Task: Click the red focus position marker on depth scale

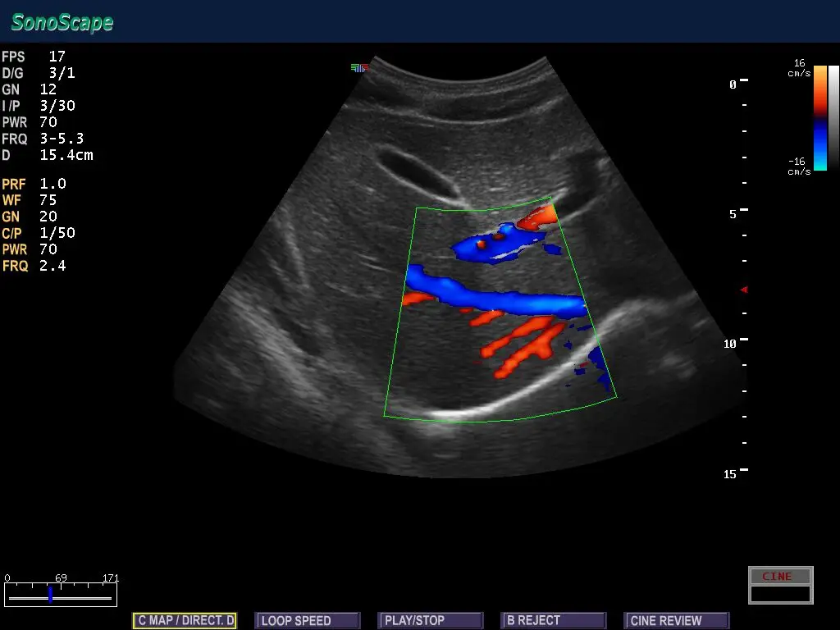Action: [x=744, y=289]
